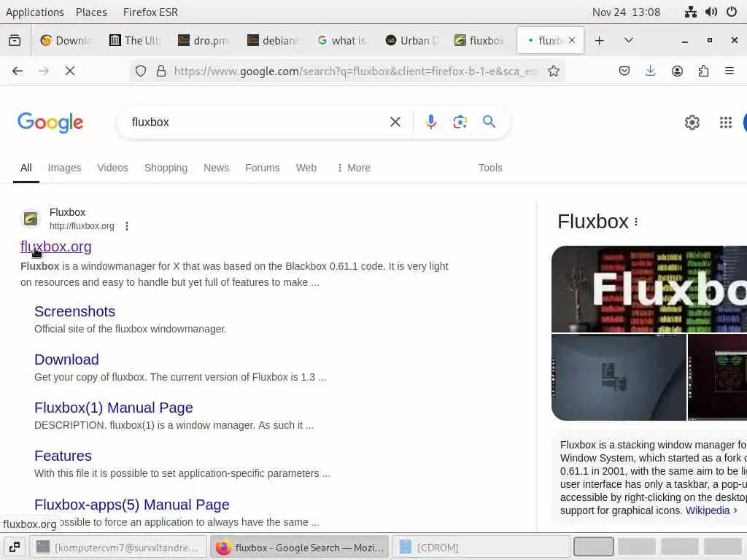
Task: Open the tracking protection shield icon
Action: 141,71
